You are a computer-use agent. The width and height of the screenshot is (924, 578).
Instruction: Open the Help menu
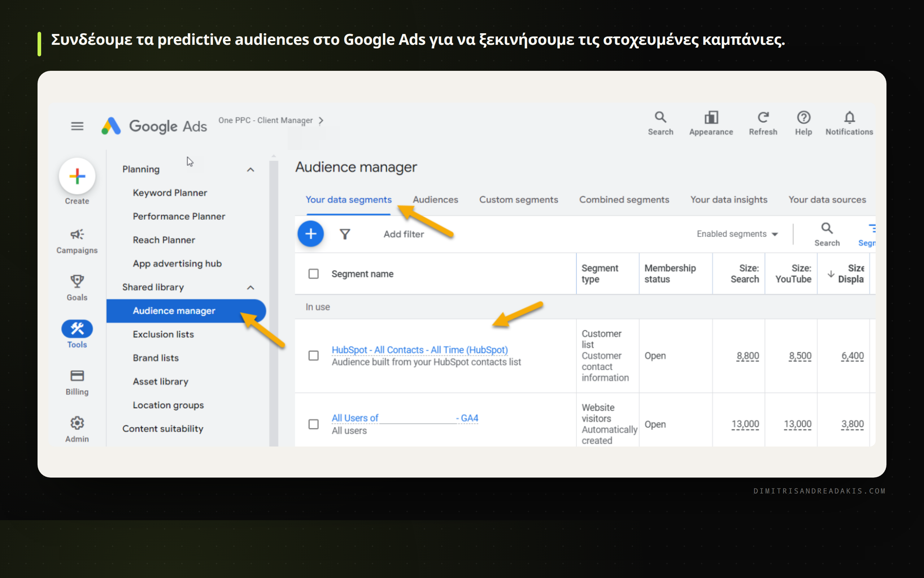803,123
